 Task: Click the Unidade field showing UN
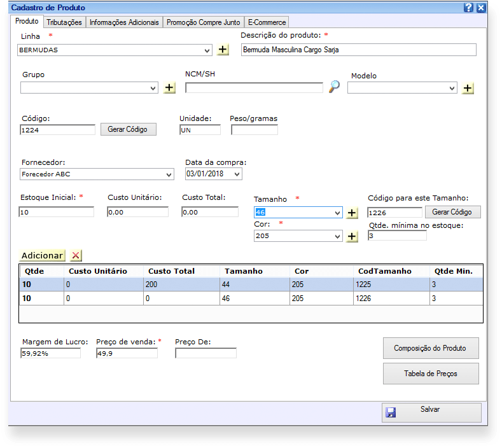pos(200,130)
